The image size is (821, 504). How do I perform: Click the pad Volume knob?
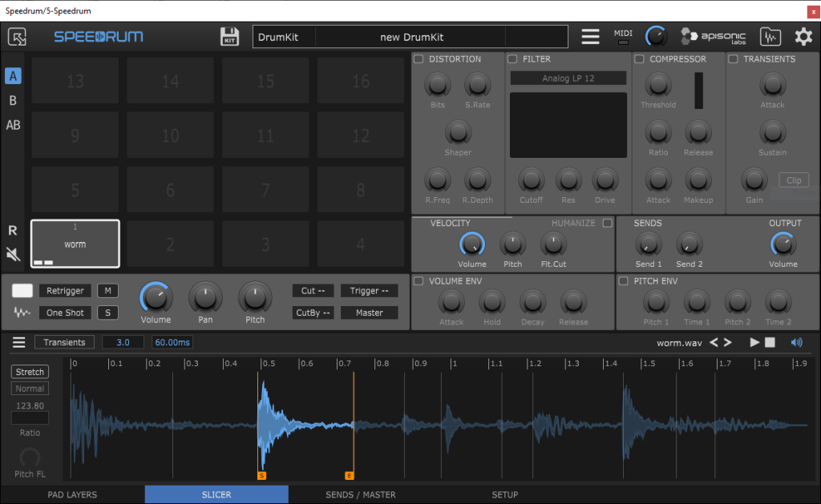[156, 297]
